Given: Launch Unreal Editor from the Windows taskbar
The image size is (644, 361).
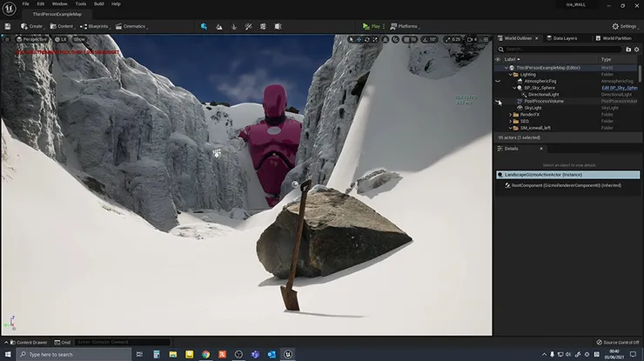Looking at the screenshot, I should [288, 354].
